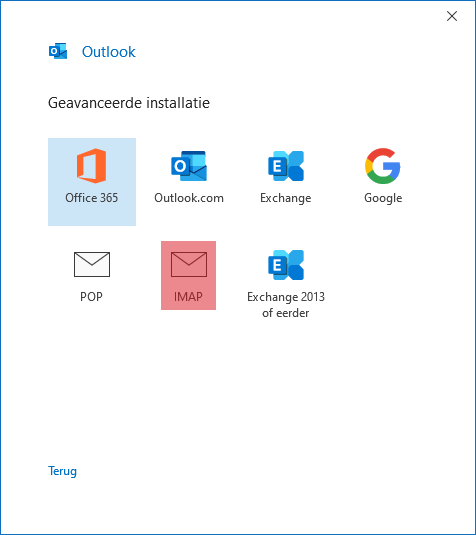
Task: Select the Office 365 account type
Action: click(x=92, y=182)
